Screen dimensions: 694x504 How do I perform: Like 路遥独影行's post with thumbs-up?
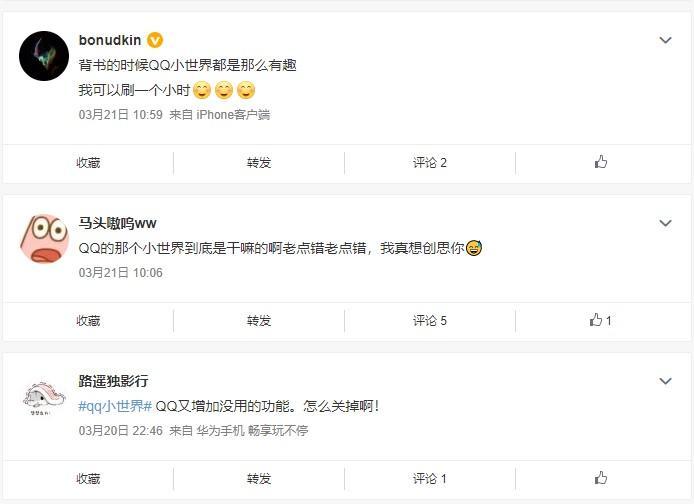tap(600, 479)
